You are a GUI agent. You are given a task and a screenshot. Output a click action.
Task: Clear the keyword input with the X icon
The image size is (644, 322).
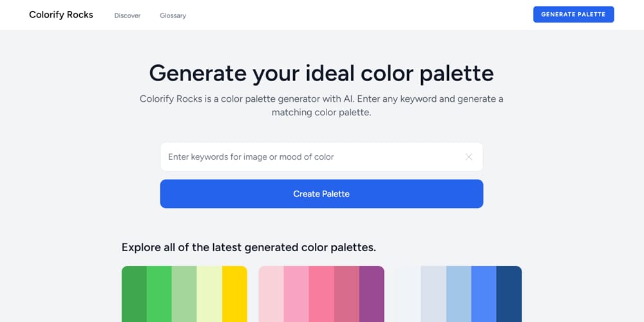pos(469,157)
